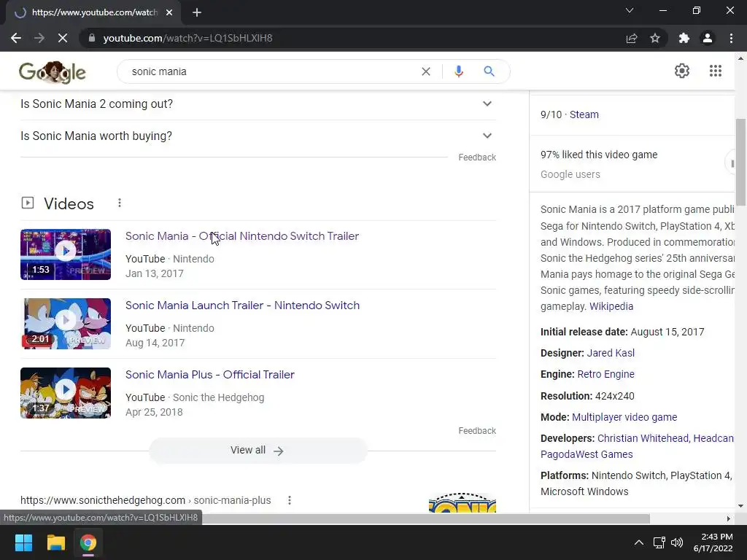The image size is (747, 560).
Task: Click the browser back arrow
Action: [x=16, y=38]
